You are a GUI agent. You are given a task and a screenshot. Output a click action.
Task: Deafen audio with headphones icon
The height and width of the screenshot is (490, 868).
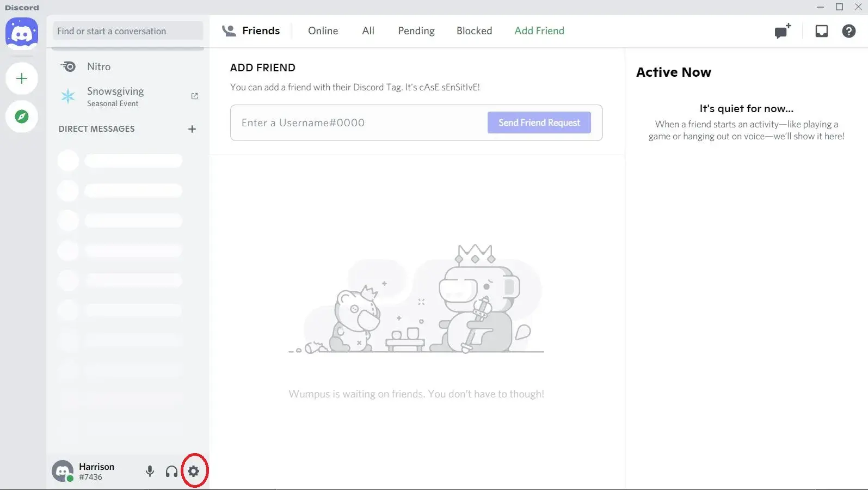point(171,471)
